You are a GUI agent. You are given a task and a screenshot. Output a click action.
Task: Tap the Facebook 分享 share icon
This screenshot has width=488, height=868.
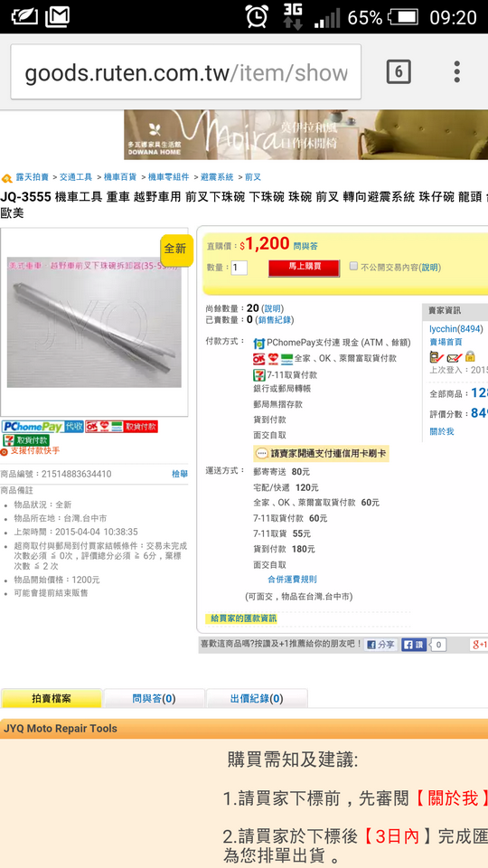pos(381,645)
